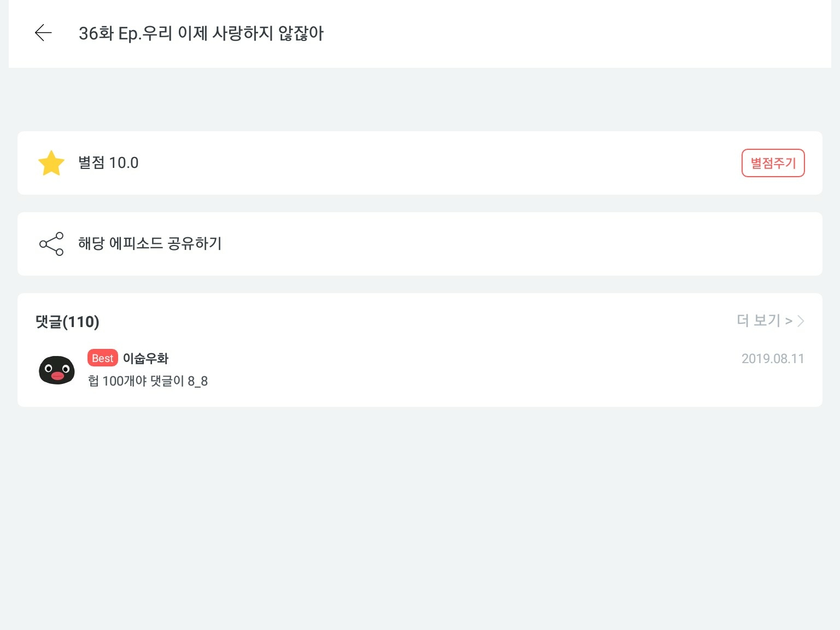The height and width of the screenshot is (630, 840).
Task: Open the penguin profile avatar
Action: coord(57,370)
